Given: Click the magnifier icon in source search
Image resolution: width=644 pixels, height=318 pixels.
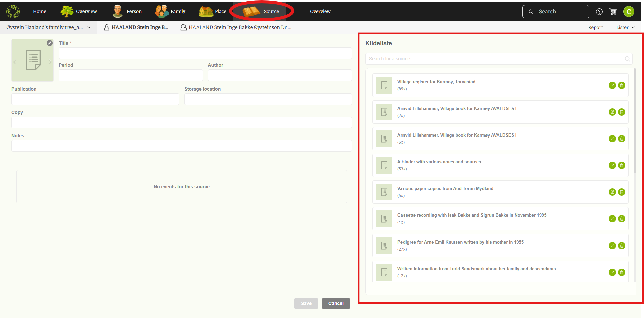Looking at the screenshot, I should click(x=627, y=59).
